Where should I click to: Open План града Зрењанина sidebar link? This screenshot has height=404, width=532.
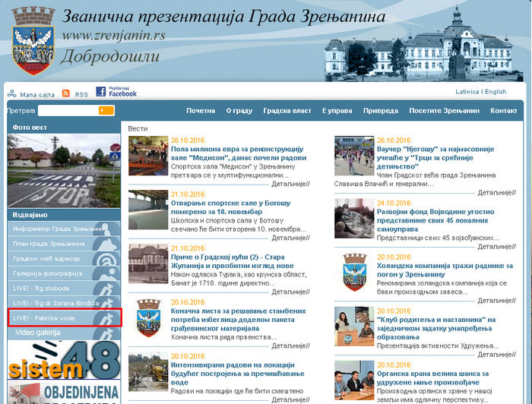coord(64,244)
